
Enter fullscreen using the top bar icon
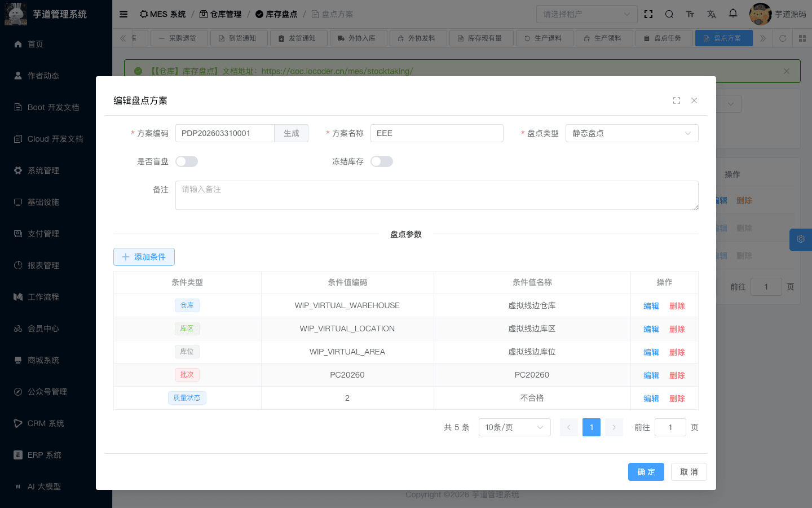point(648,14)
